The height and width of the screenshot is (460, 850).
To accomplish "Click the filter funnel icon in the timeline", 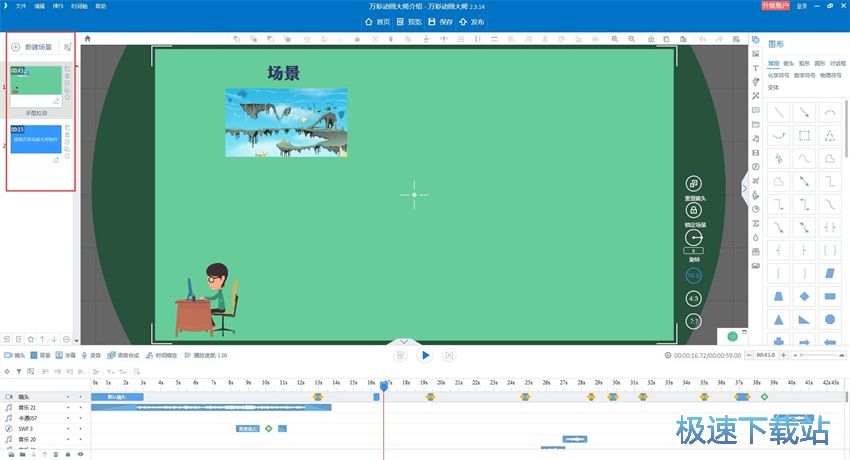I will tap(18, 372).
